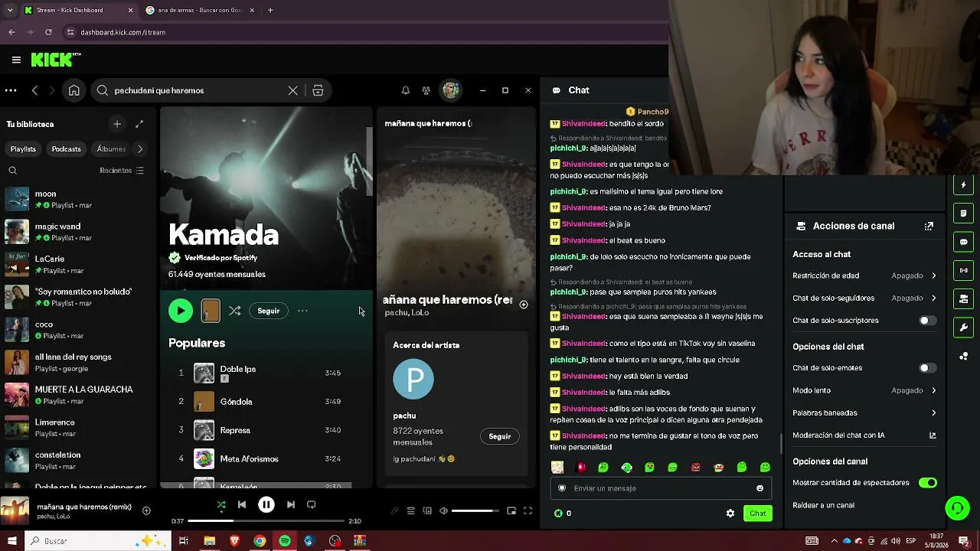Clear the Spotify search field
The height and width of the screenshot is (551, 980).
coord(292,90)
